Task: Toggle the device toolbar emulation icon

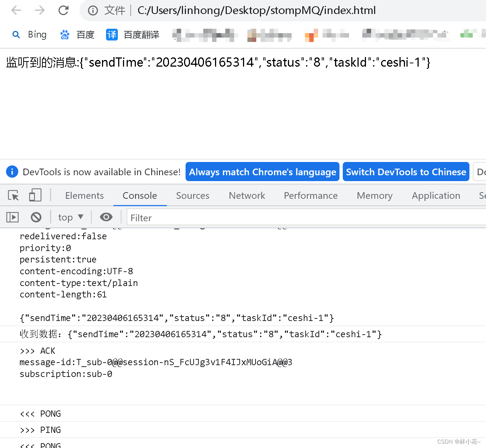Action: click(x=35, y=195)
